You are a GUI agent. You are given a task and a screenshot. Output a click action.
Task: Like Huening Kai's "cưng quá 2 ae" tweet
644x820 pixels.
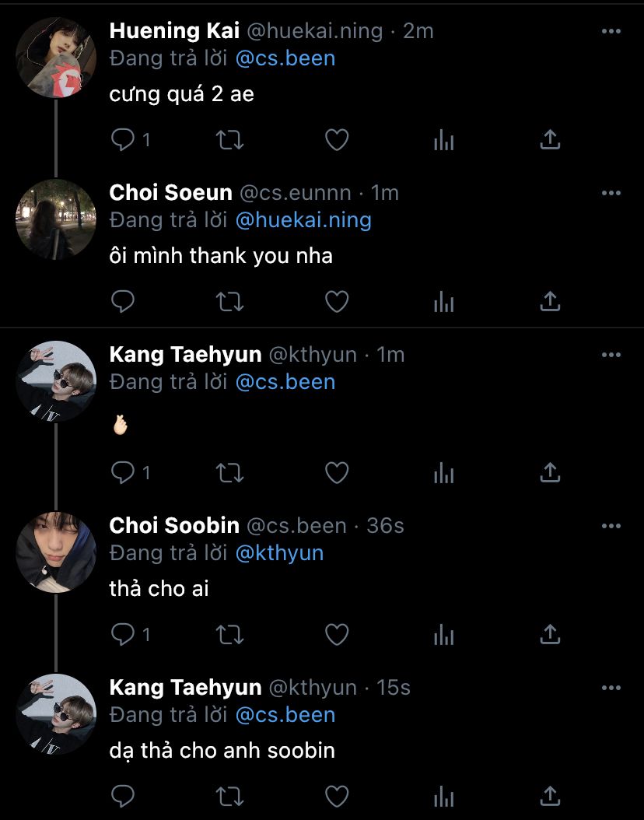tap(336, 140)
